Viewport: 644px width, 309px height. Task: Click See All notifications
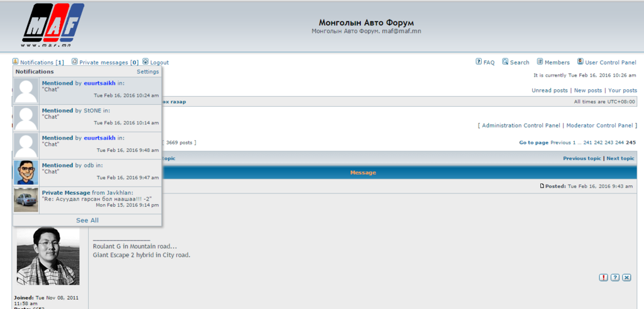pyautogui.click(x=87, y=220)
